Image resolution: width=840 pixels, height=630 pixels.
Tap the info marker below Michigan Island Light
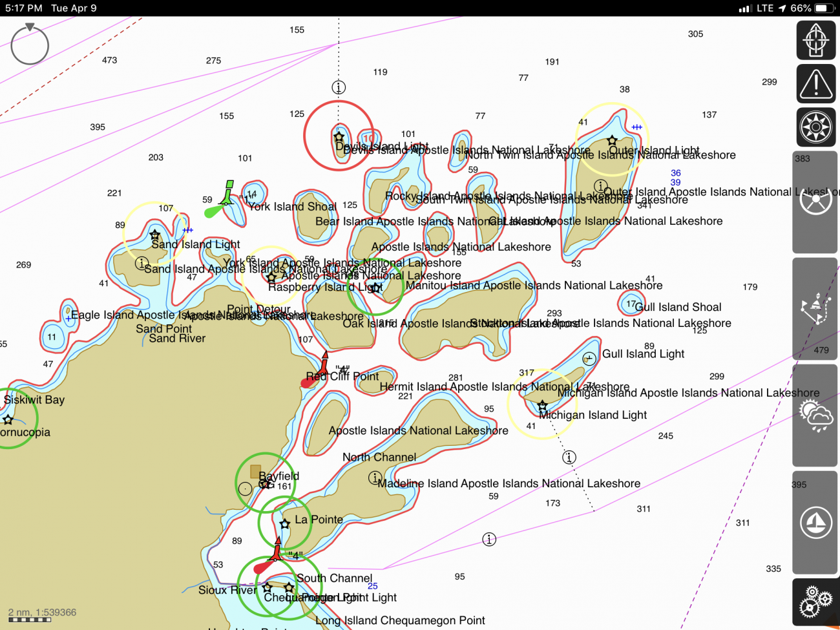[x=569, y=457]
